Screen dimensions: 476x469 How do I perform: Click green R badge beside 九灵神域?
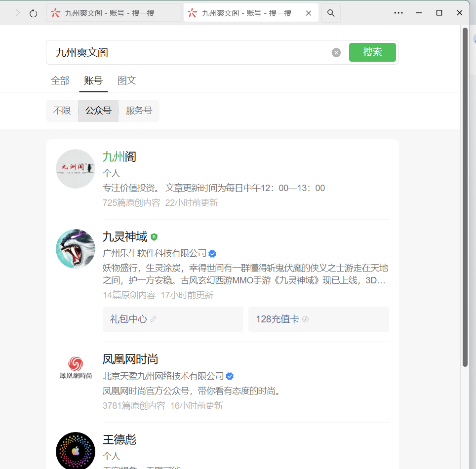154,237
